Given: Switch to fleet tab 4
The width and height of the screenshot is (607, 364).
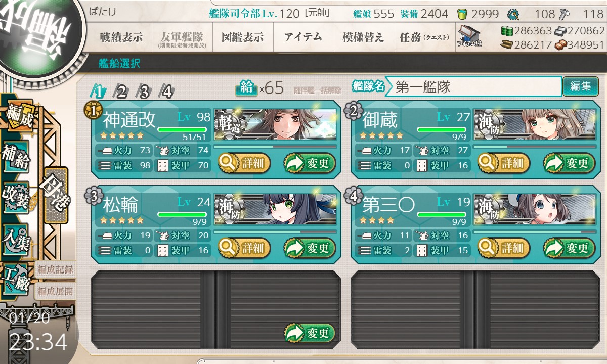Looking at the screenshot, I should [x=166, y=92].
